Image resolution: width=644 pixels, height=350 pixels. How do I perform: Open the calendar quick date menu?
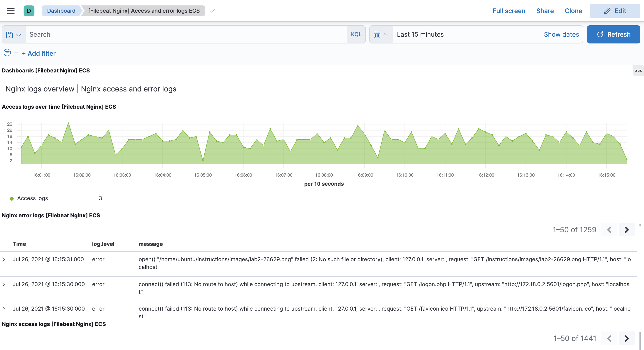pyautogui.click(x=381, y=34)
